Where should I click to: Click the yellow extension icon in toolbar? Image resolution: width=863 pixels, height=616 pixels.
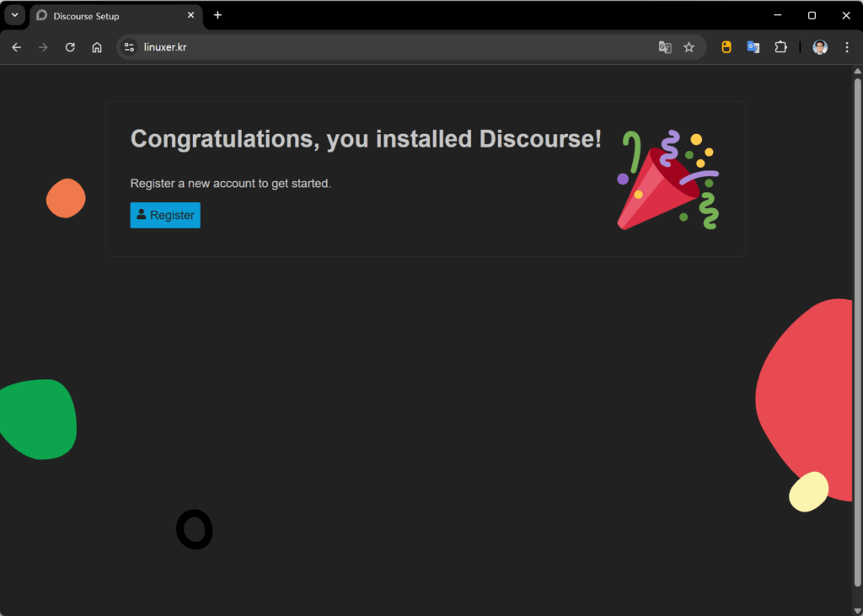(726, 47)
